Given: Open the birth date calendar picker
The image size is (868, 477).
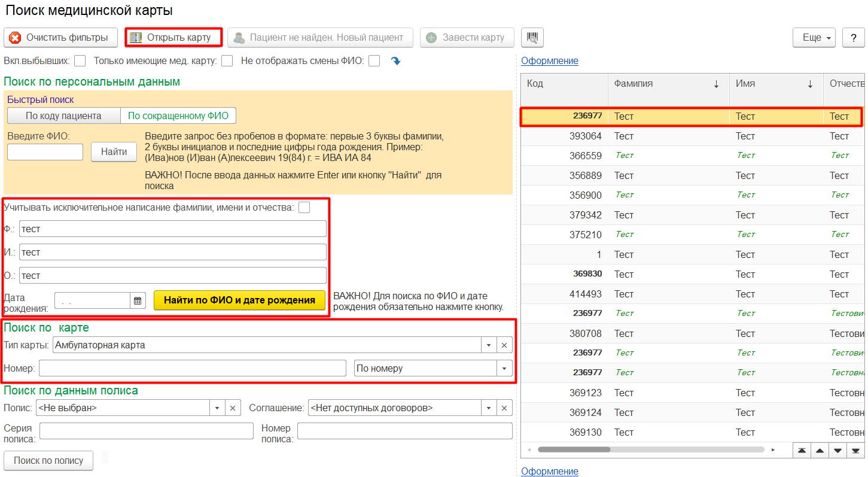Looking at the screenshot, I should [x=138, y=300].
